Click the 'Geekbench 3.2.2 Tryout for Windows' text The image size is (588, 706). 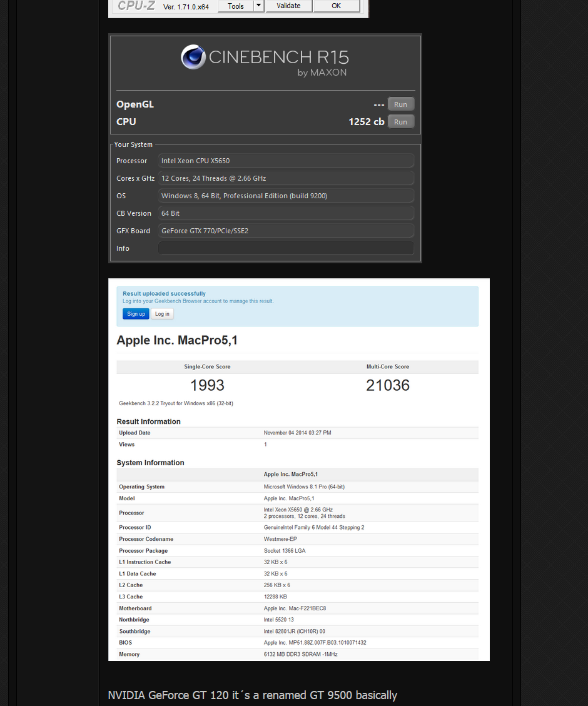coord(176,403)
